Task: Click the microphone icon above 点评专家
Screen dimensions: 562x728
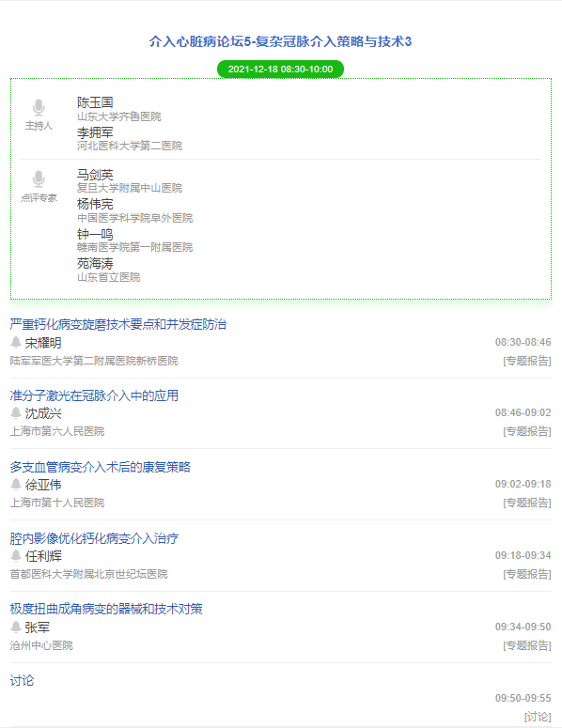Action: tap(39, 179)
